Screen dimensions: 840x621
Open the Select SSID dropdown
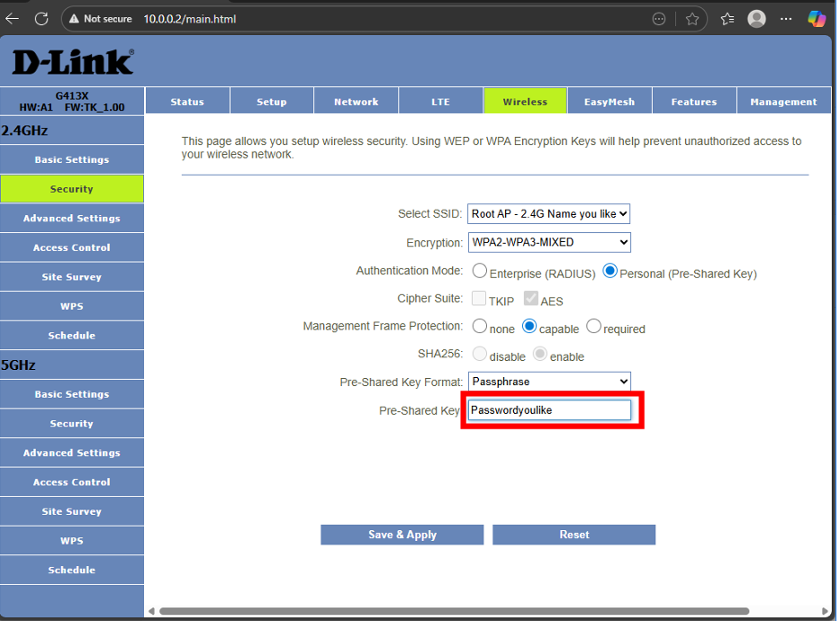tap(548, 214)
